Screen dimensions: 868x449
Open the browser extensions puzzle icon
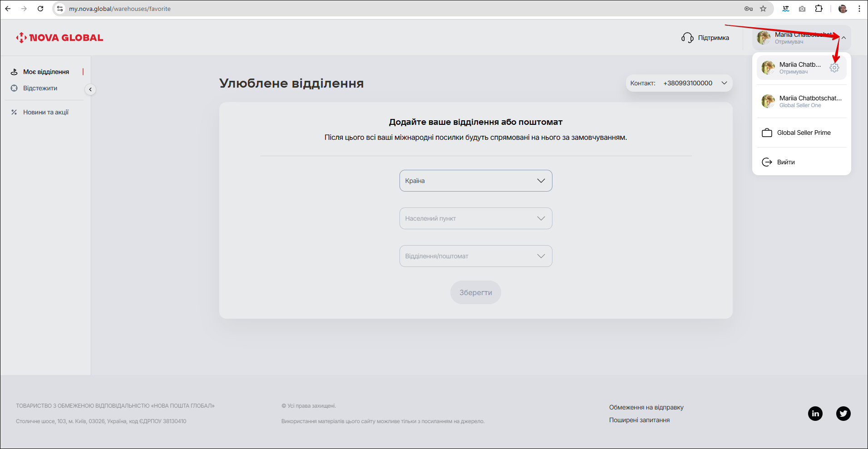click(819, 9)
